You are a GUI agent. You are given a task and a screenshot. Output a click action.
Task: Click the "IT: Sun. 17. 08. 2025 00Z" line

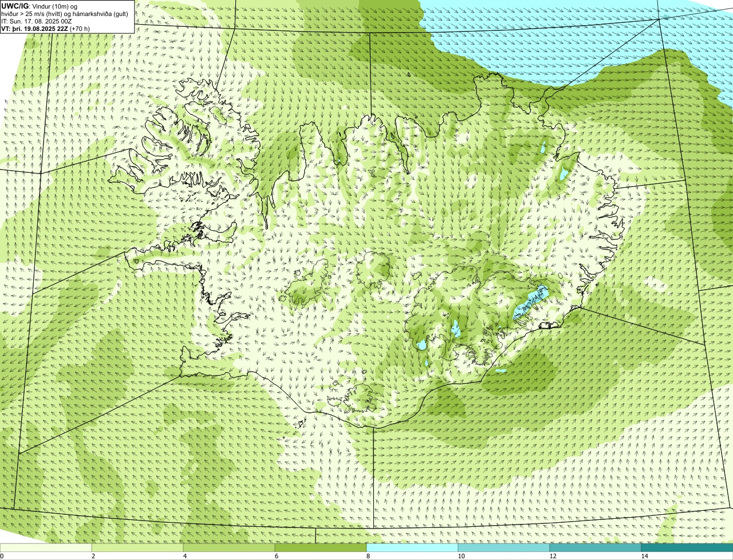point(37,21)
